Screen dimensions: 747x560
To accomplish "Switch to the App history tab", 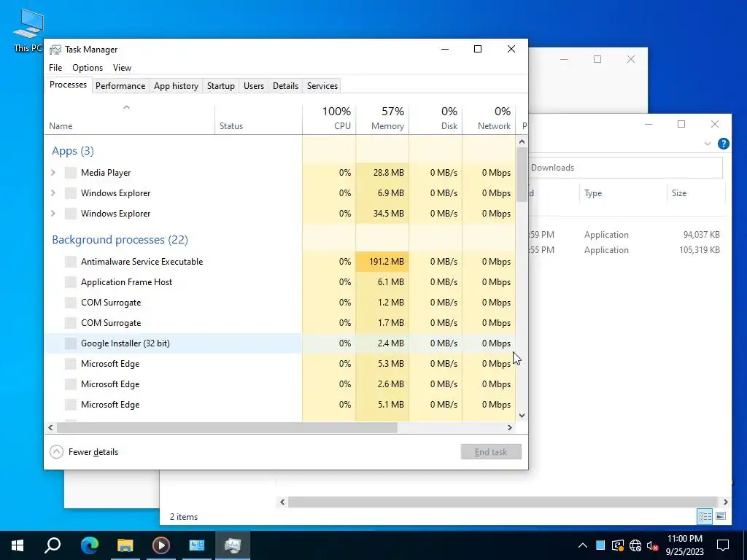I will (x=176, y=86).
